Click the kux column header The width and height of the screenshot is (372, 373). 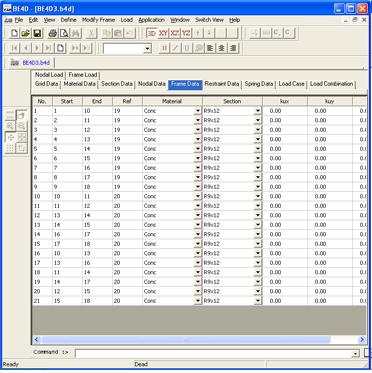285,101
